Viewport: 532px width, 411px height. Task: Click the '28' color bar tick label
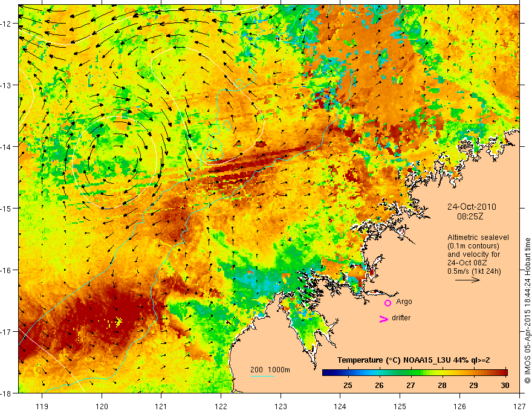(442, 386)
